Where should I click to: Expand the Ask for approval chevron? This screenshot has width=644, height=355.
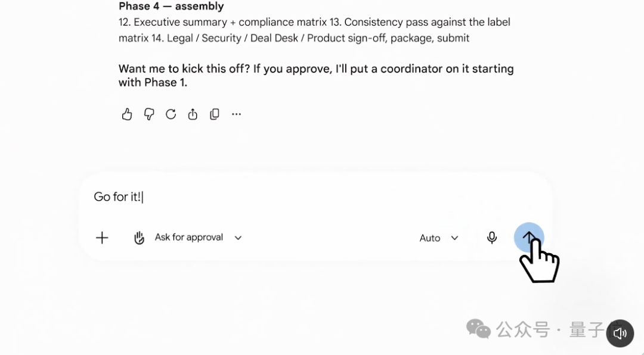click(x=238, y=238)
